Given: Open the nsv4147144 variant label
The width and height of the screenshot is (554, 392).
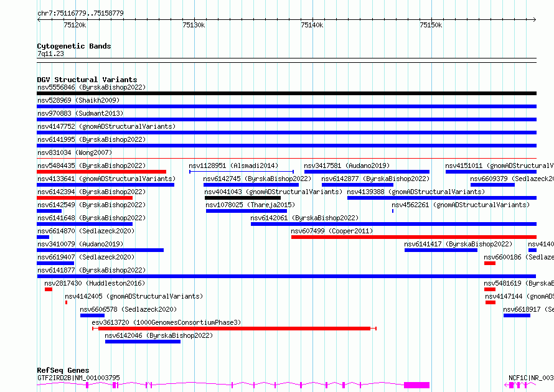Looking at the screenshot, I should [519, 296].
